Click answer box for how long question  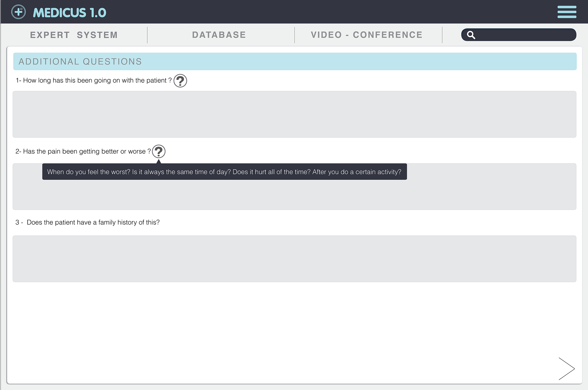(x=294, y=114)
